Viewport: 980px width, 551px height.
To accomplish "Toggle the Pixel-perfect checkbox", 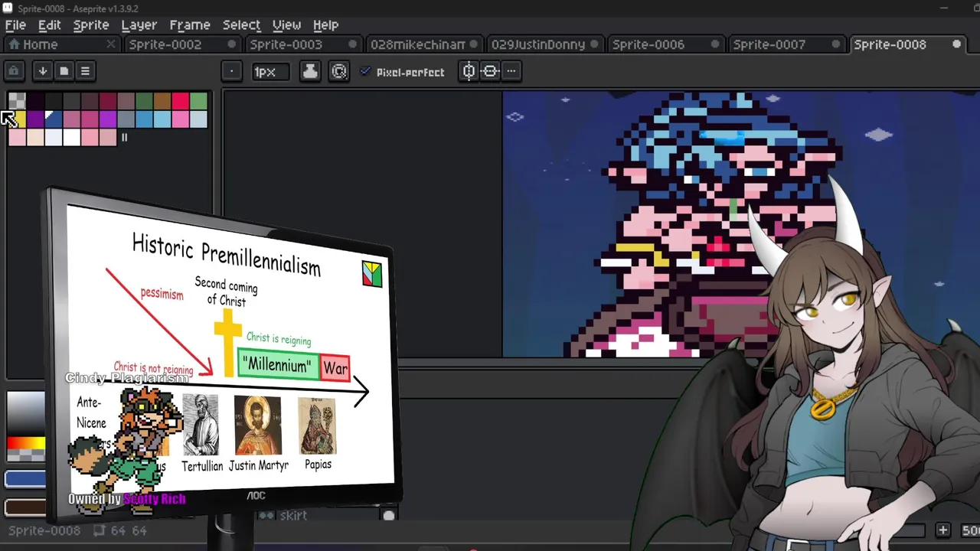I will coord(403,72).
